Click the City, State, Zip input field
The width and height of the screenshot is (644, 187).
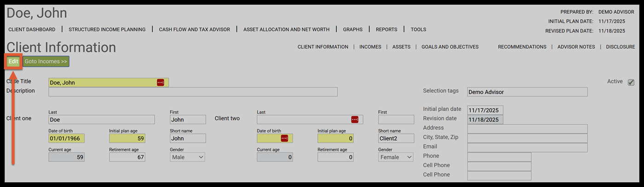[527, 138]
